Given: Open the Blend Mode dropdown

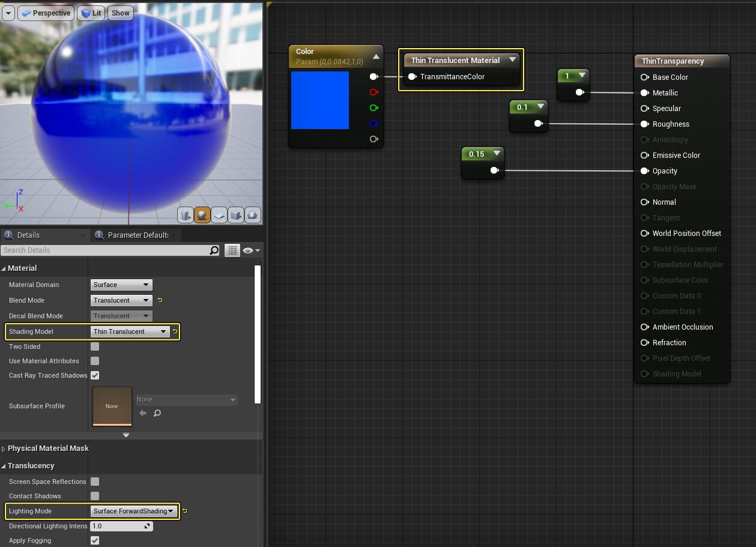Looking at the screenshot, I should (121, 300).
